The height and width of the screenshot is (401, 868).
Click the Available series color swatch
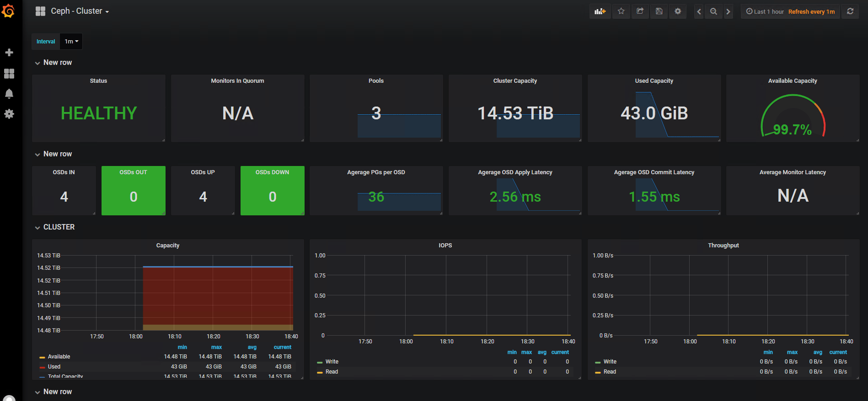pos(42,357)
